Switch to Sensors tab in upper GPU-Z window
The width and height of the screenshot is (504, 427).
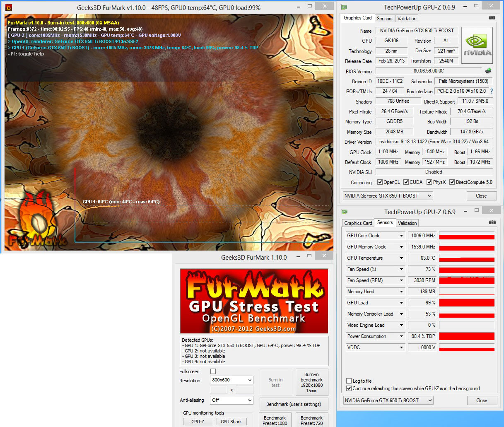coord(384,19)
